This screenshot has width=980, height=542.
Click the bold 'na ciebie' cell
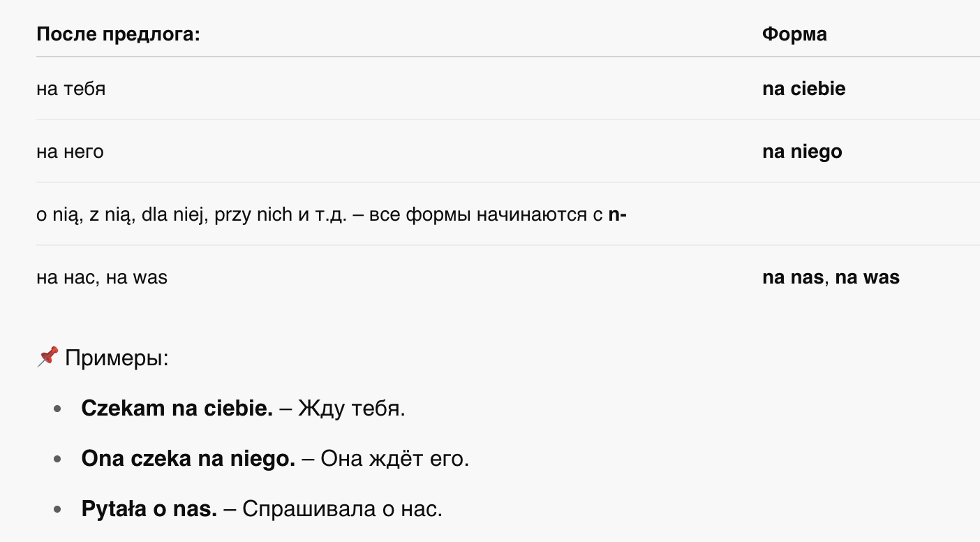pos(803,89)
